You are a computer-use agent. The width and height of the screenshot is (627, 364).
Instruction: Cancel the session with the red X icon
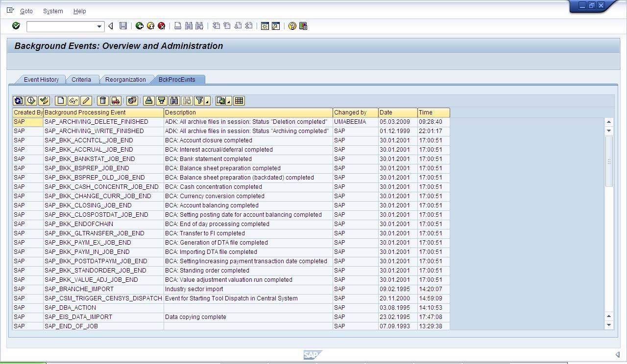162,26
